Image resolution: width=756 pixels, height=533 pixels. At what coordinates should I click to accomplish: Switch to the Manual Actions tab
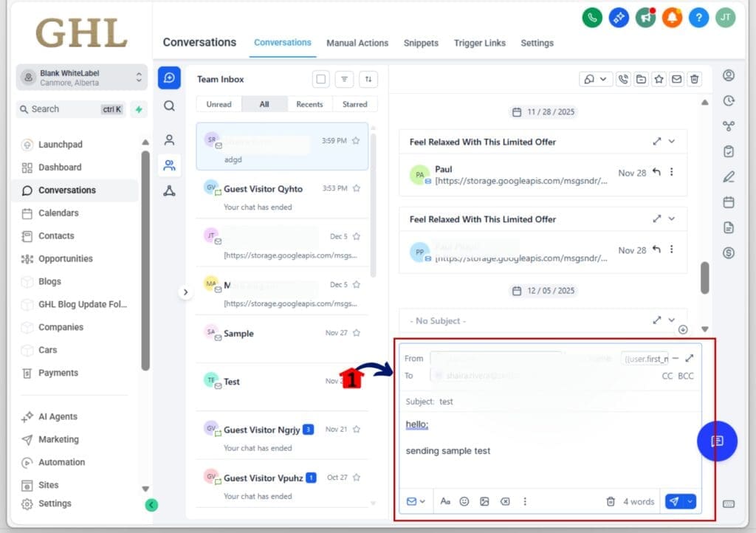[358, 43]
